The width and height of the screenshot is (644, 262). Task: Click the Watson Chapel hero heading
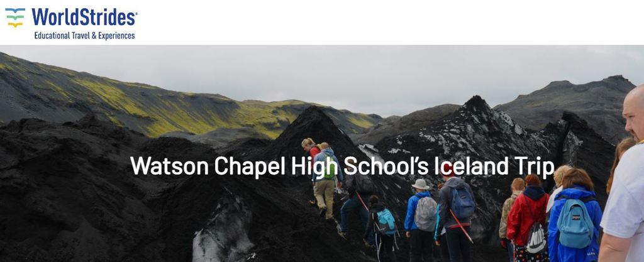pyautogui.click(x=342, y=166)
